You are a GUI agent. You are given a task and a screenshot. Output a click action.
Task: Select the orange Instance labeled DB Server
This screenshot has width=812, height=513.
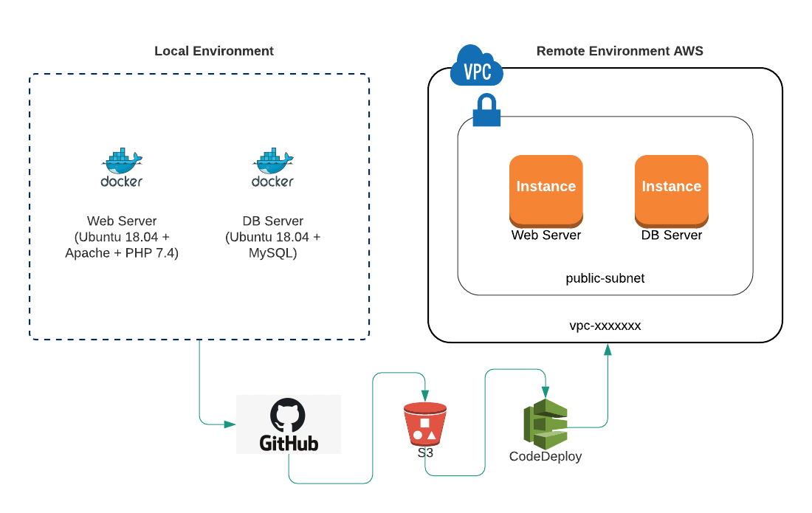[x=671, y=191]
